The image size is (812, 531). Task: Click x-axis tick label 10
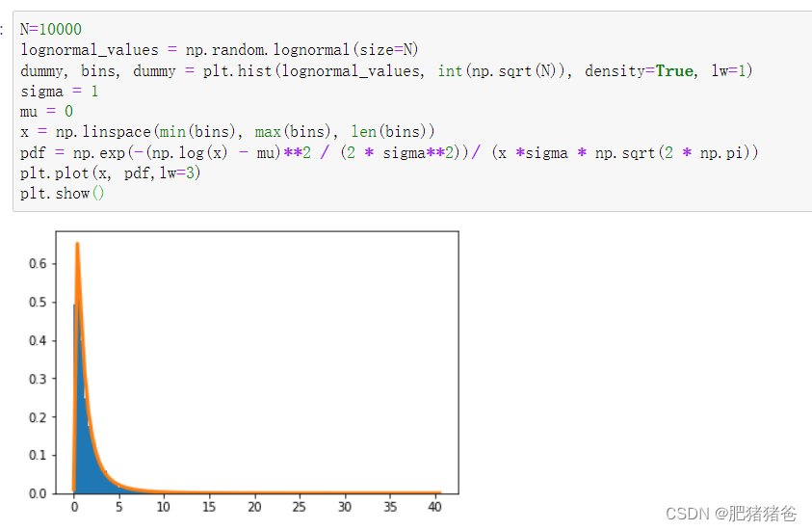pyautogui.click(x=164, y=507)
